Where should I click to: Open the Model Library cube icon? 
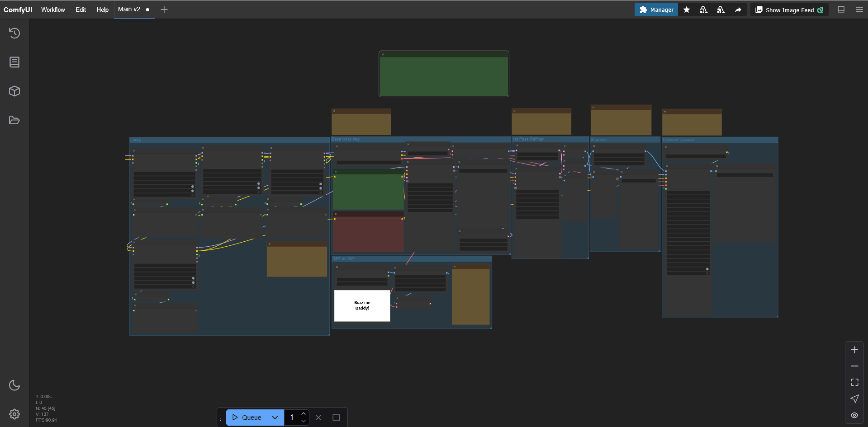[14, 91]
